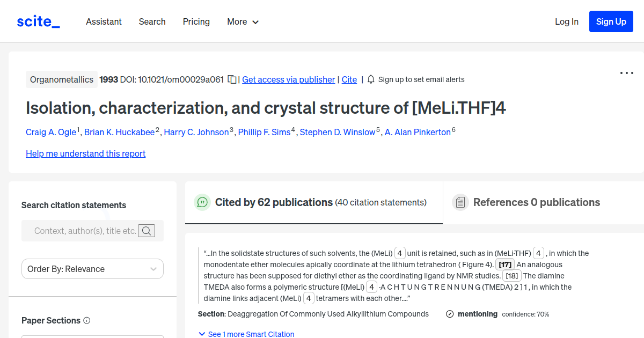
Task: Click the References publications document icon
Action: point(460,202)
